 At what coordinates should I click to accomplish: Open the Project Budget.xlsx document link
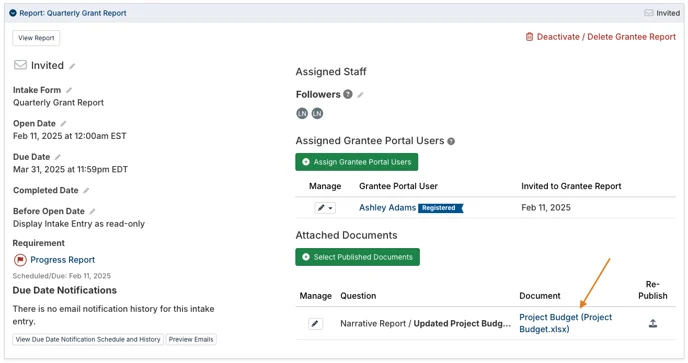tap(565, 323)
